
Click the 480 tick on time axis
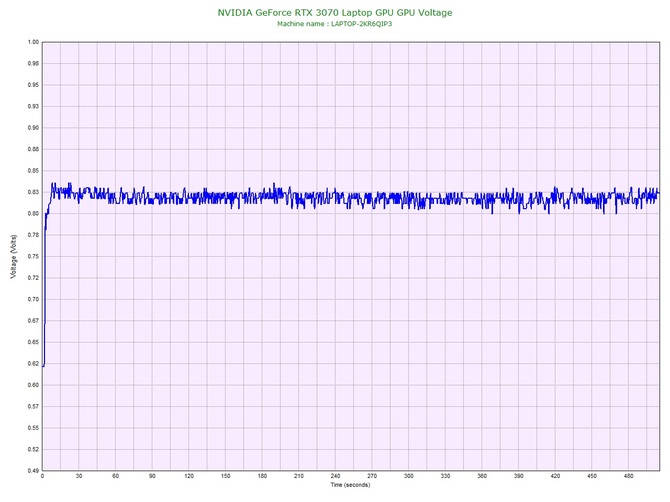tap(629, 476)
